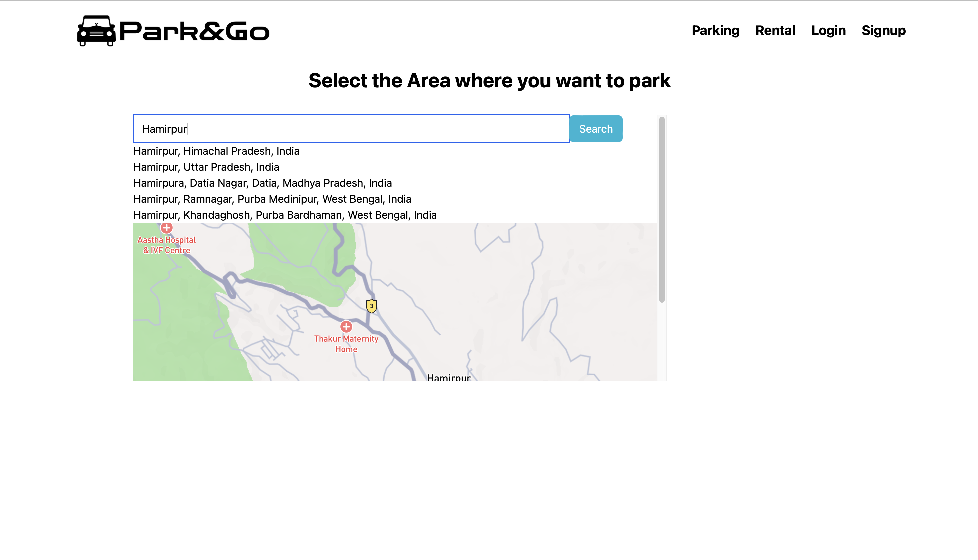Image resolution: width=978 pixels, height=560 pixels.
Task: Click the Login navigation link
Action: tap(828, 31)
